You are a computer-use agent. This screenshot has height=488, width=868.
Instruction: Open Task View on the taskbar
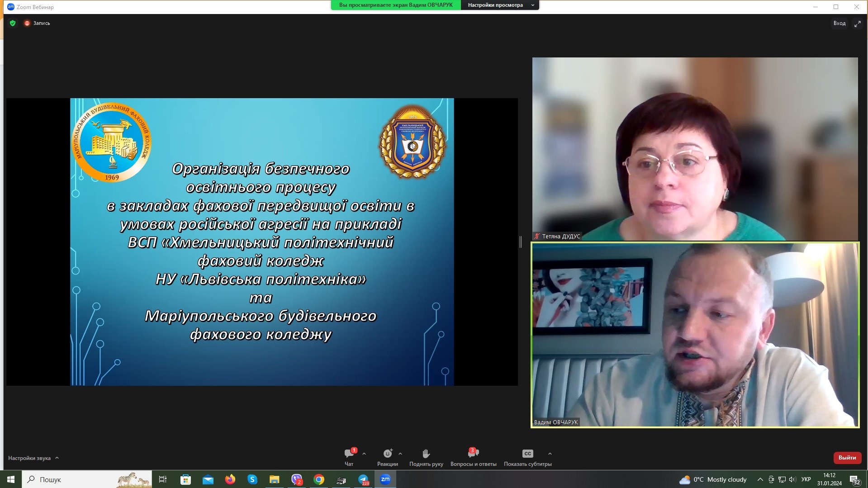(163, 479)
